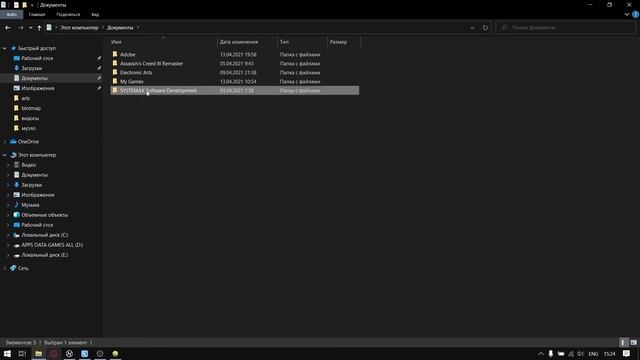This screenshot has width=640, height=360.
Task: Open Документы in quick access
Action: click(x=34, y=78)
